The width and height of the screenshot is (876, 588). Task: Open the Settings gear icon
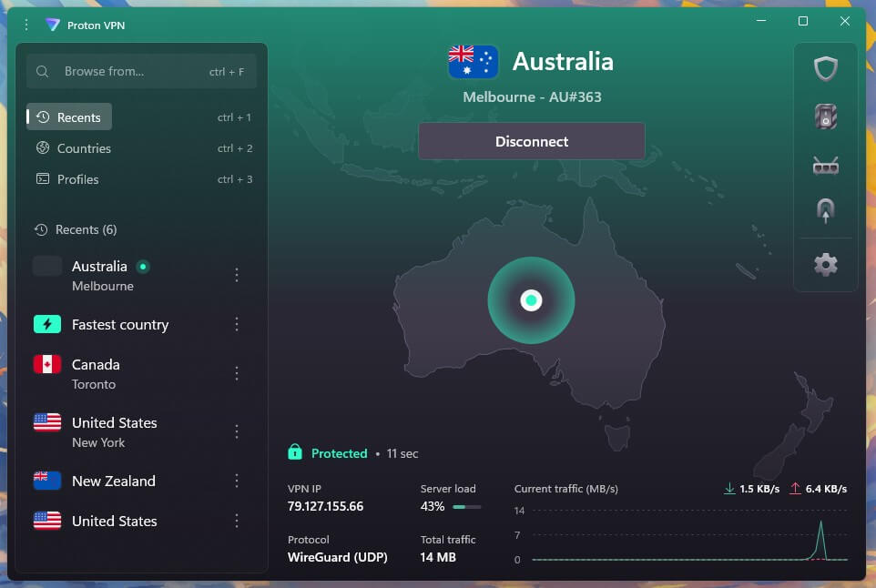(x=825, y=264)
